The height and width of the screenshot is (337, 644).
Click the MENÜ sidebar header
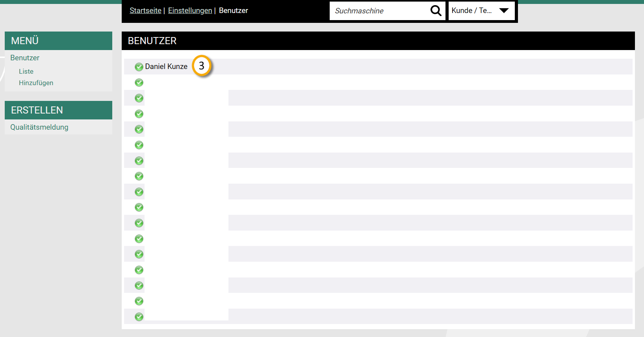[x=58, y=41]
